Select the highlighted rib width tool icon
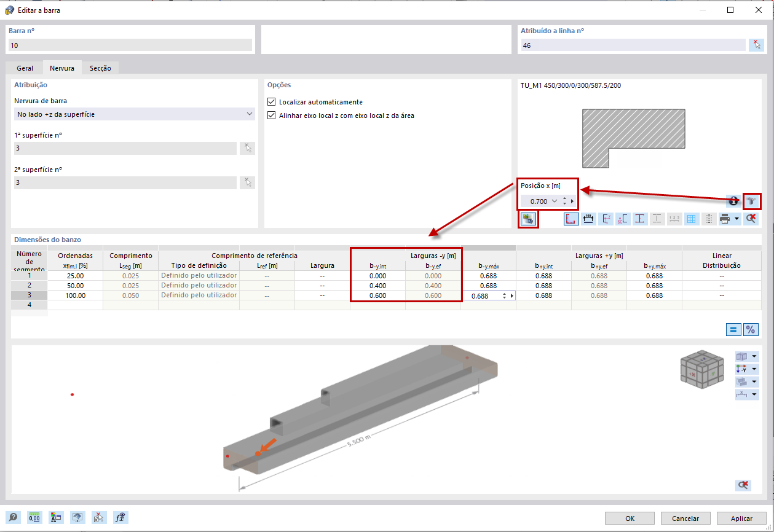Screen dimensions: 774x532 click(528, 219)
